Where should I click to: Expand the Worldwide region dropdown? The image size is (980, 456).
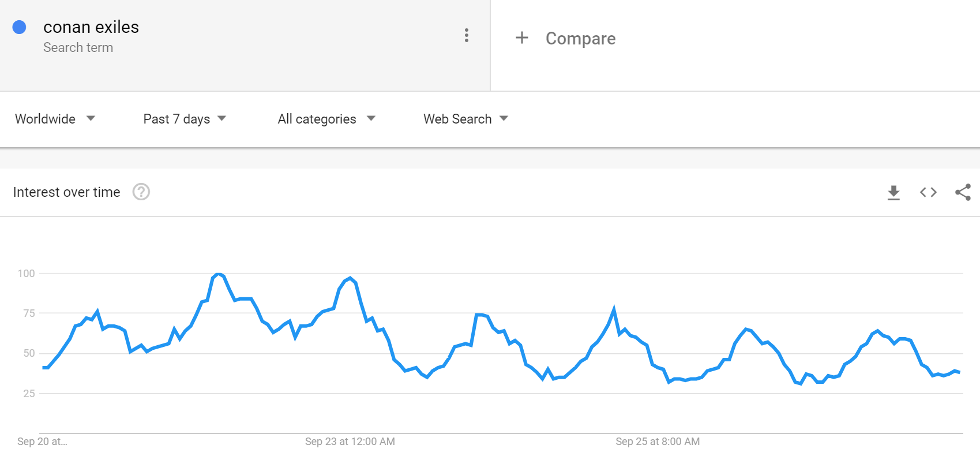tap(55, 119)
